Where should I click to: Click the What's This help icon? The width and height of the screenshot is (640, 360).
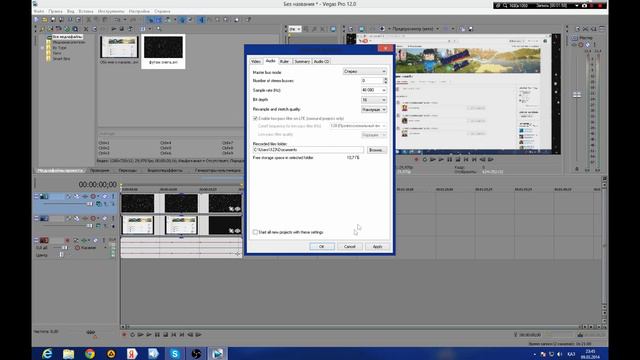click(248, 20)
